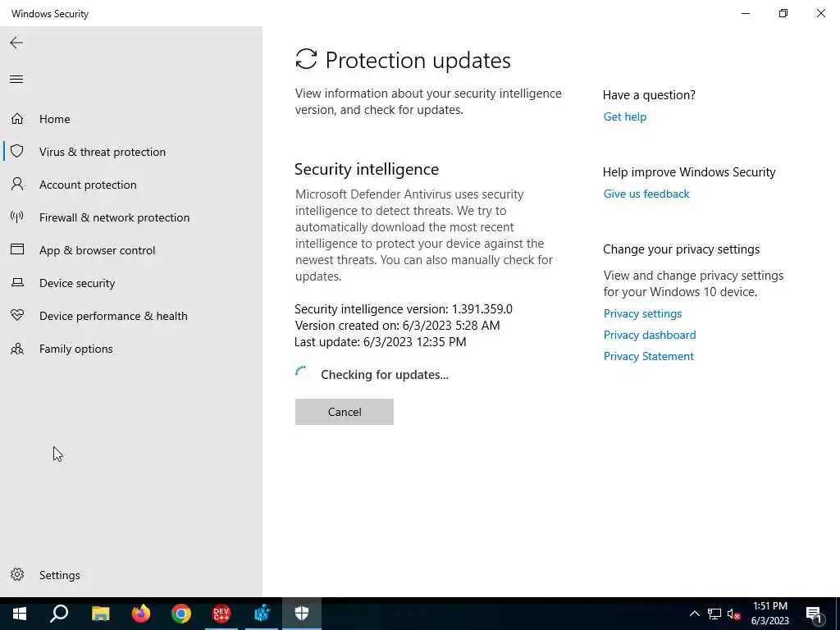
Task: Open taskbar Search magnifier
Action: point(59,614)
